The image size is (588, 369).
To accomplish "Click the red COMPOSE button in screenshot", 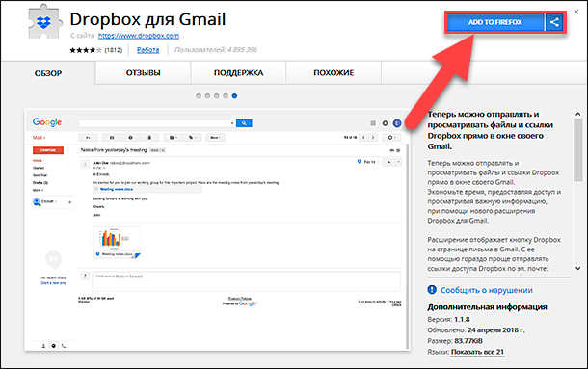I will pos(48,150).
